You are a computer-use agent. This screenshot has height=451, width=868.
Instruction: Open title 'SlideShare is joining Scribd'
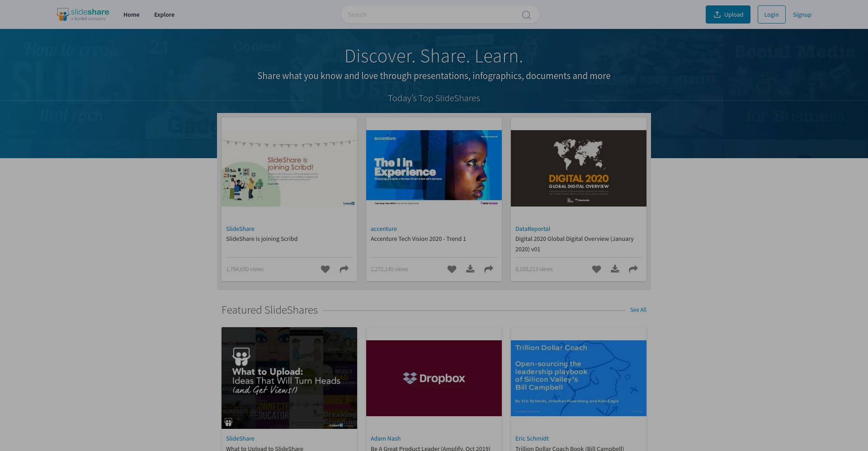pyautogui.click(x=262, y=239)
